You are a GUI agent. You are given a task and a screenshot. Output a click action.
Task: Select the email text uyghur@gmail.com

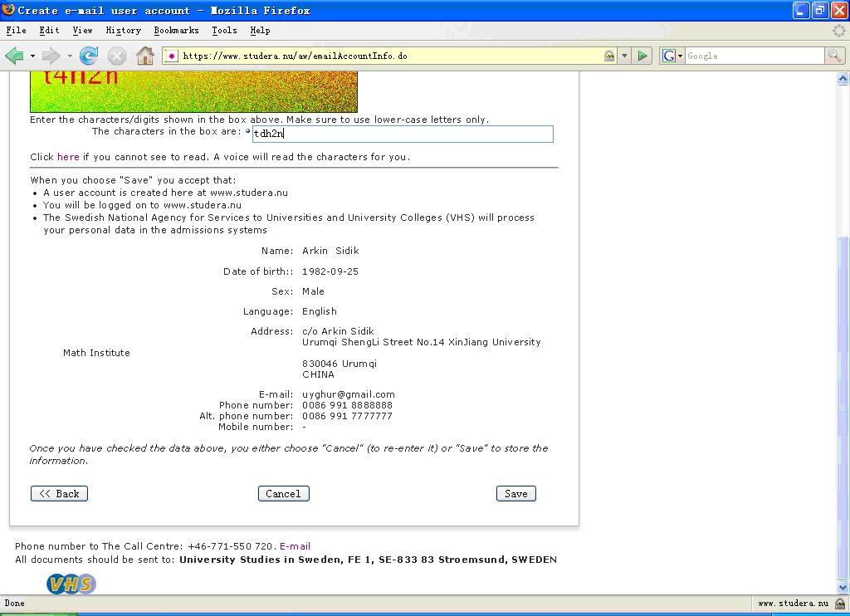349,394
